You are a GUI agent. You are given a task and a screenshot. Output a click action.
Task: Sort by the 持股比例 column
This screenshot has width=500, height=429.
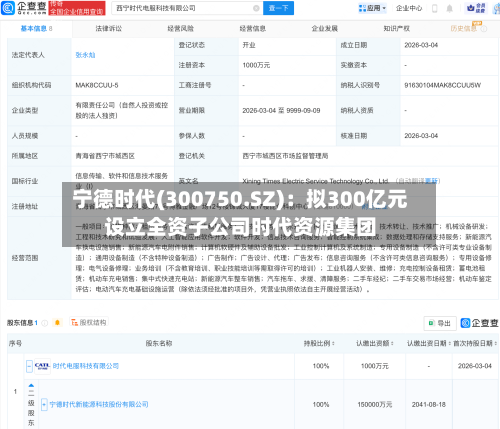pyautogui.click(x=319, y=343)
